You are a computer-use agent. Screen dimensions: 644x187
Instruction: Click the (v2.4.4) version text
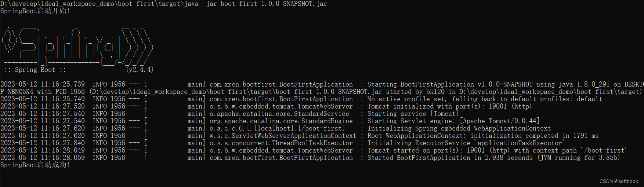coord(140,70)
